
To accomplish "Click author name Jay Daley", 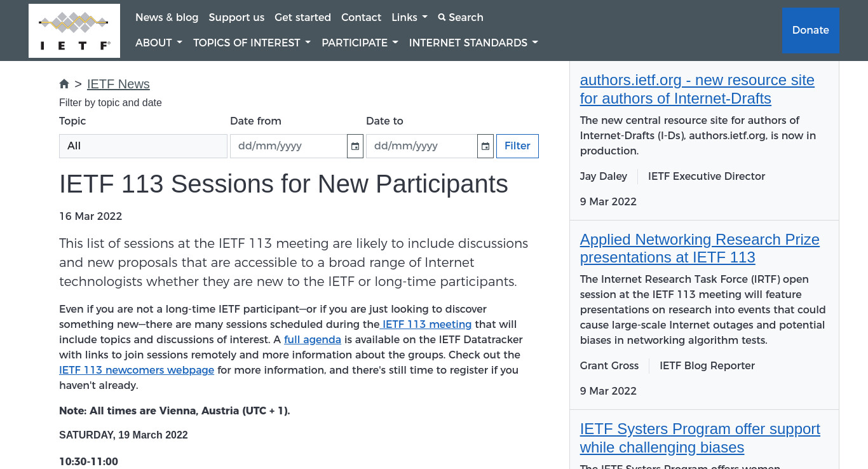I will click(x=604, y=176).
